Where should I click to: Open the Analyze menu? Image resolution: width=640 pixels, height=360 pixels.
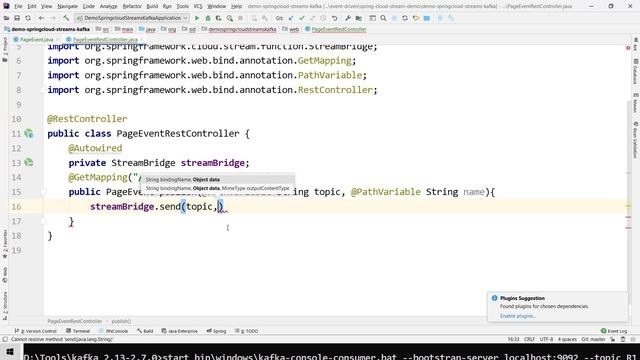coord(108,7)
